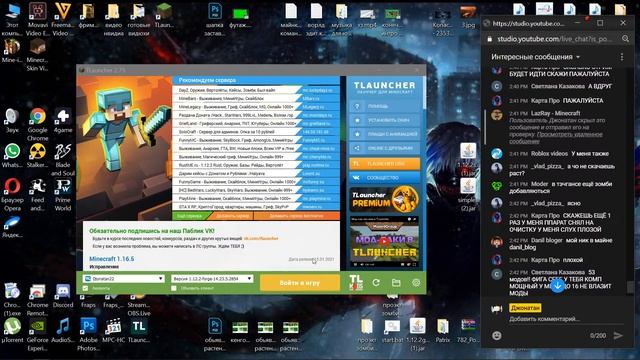
Task: Click the add server for free tab
Action: pyautogui.click(x=296, y=216)
